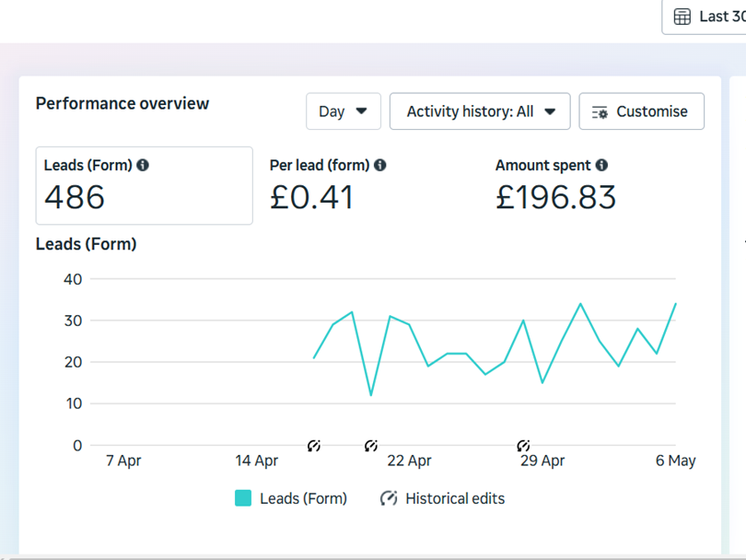Click the Customise settings sliders icon
The width and height of the screenshot is (746, 560).
tap(600, 112)
